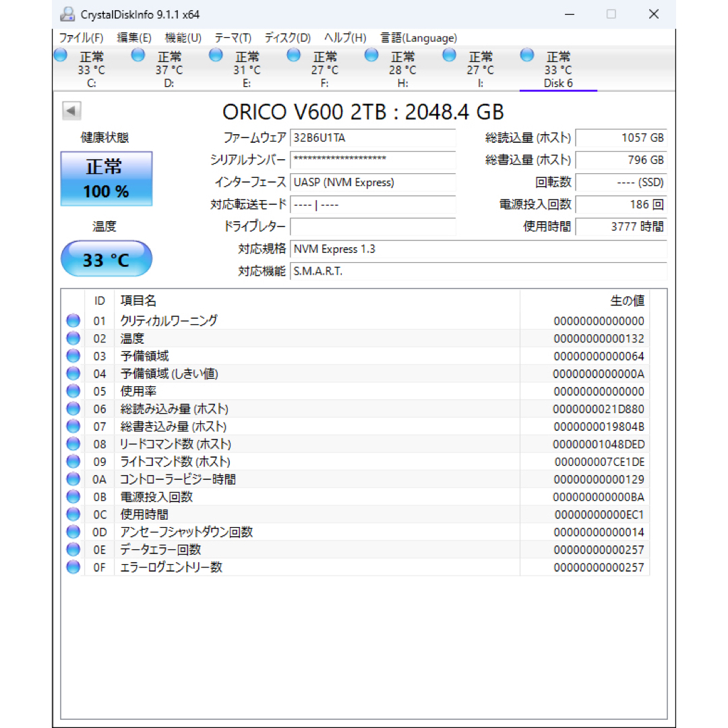Click status orb for attribute 04
Viewport: 728px width, 728px height.
[x=73, y=373]
